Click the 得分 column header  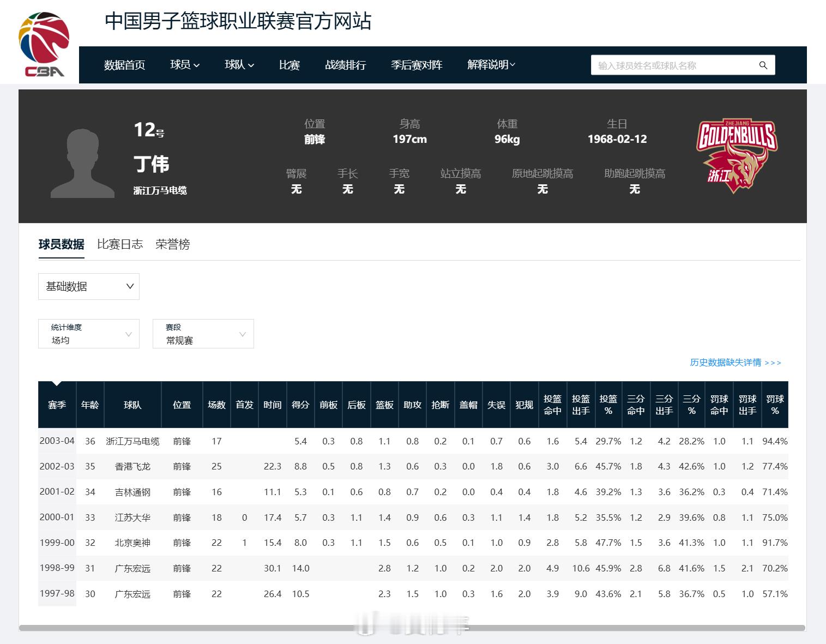300,405
